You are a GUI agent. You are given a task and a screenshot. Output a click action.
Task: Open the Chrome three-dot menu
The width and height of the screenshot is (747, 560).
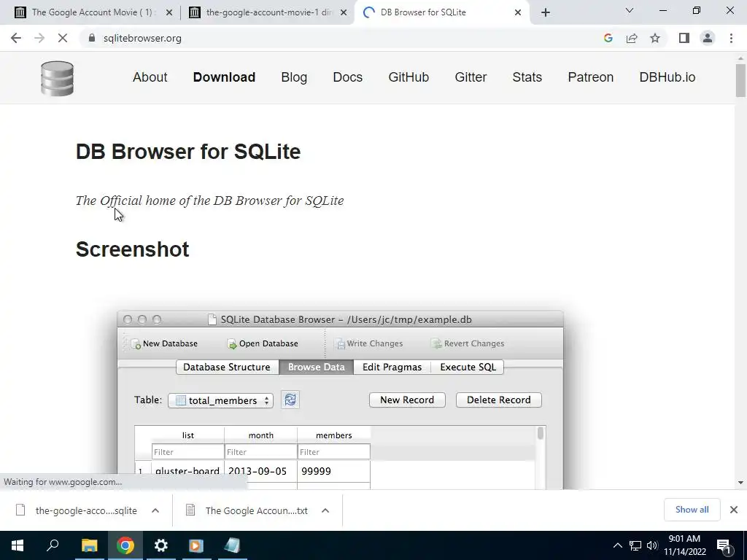731,38
